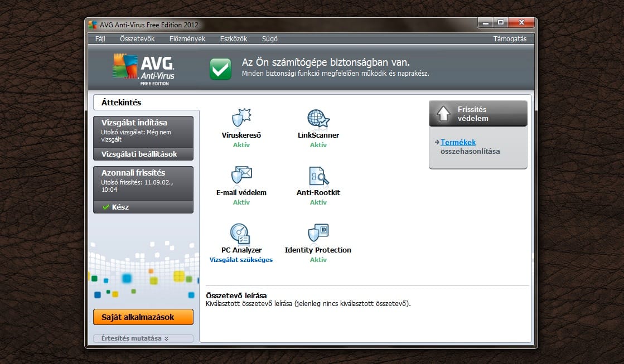Click the Aktív status under Identity Protection

point(318,260)
